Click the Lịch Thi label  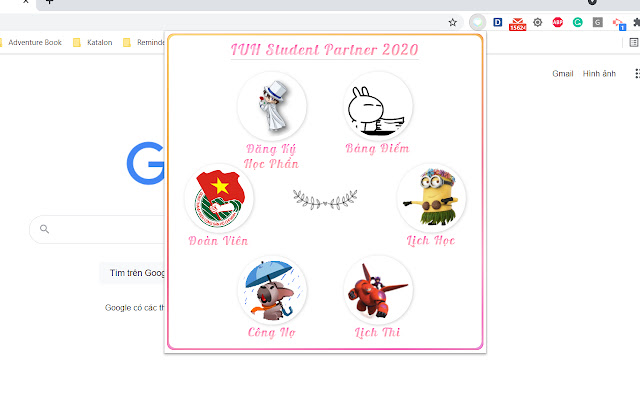pos(378,333)
